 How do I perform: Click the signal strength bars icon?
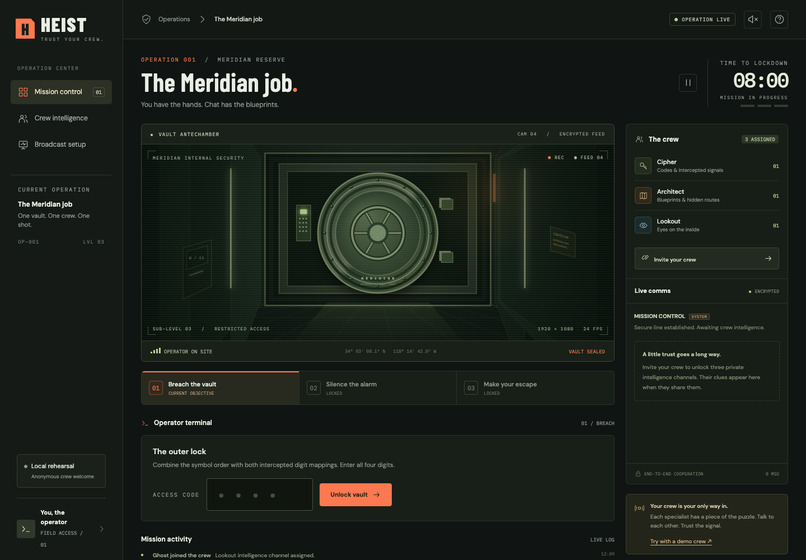[x=155, y=351]
